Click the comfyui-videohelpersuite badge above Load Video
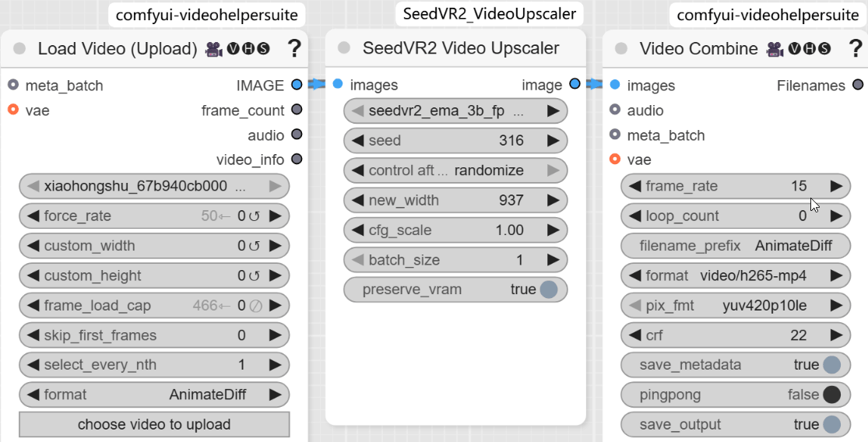This screenshot has height=442, width=868. pyautogui.click(x=206, y=15)
